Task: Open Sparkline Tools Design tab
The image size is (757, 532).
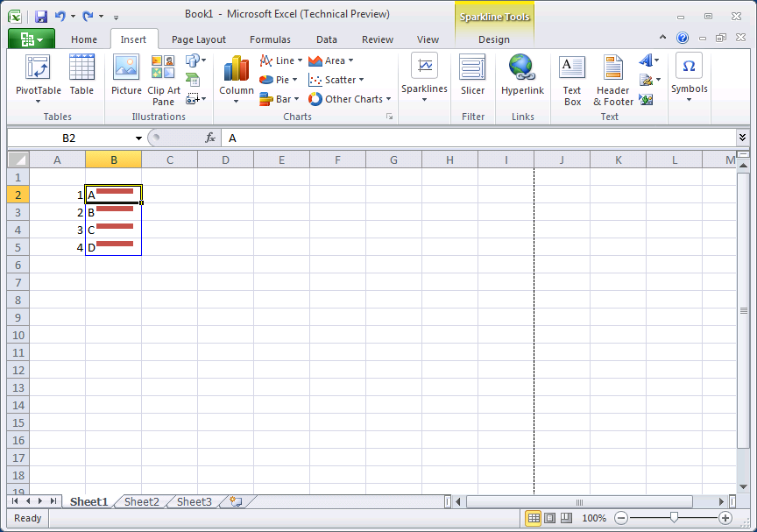Action: [x=494, y=39]
